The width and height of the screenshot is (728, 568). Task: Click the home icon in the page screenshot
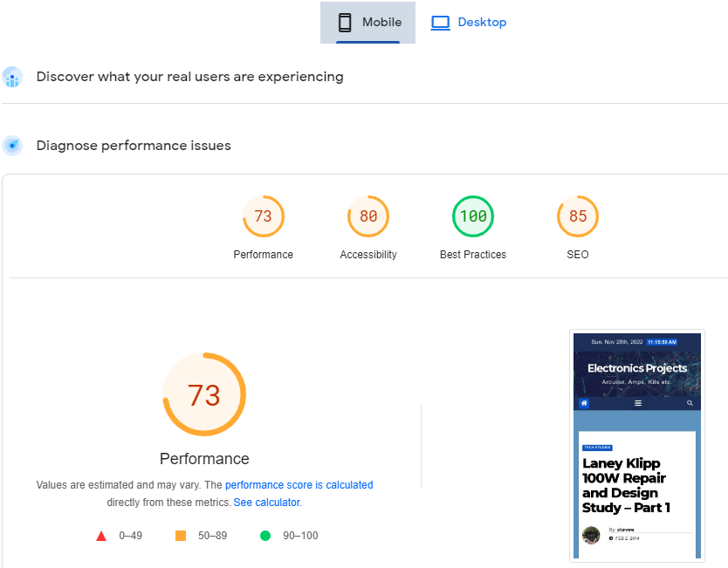point(584,403)
